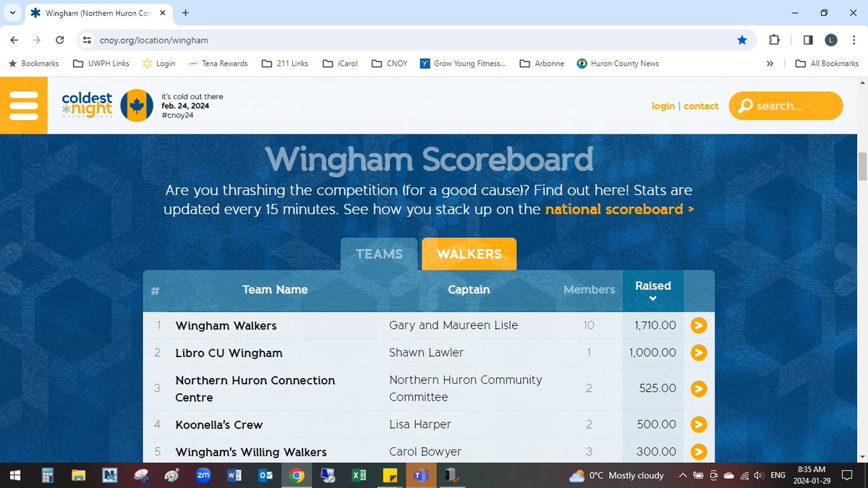
Task: Click the Wingham Walkers team name
Action: click(x=226, y=325)
